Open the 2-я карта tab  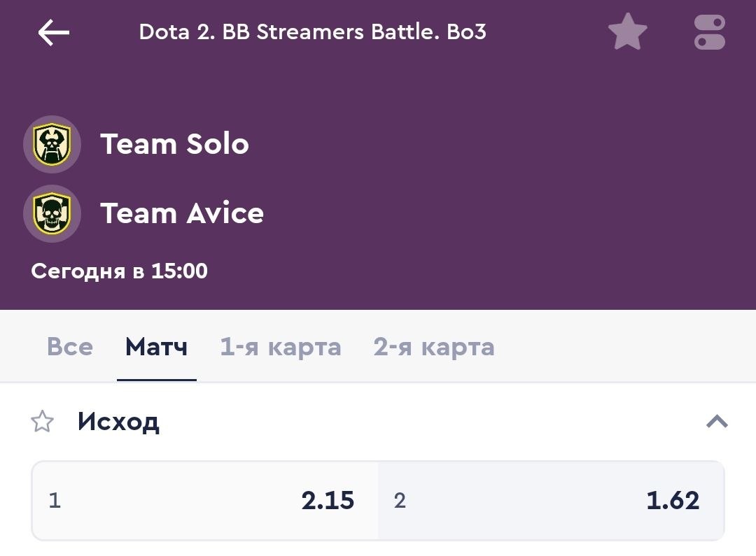434,347
